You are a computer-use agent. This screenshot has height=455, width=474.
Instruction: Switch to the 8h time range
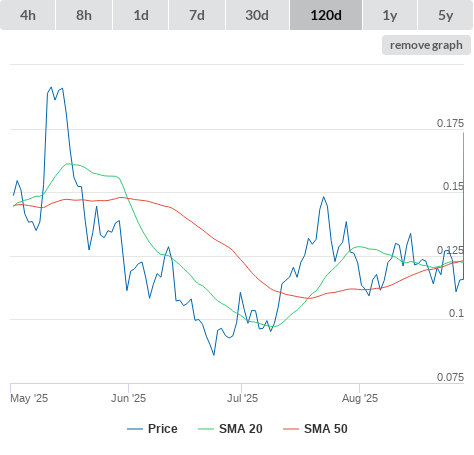pyautogui.click(x=84, y=15)
